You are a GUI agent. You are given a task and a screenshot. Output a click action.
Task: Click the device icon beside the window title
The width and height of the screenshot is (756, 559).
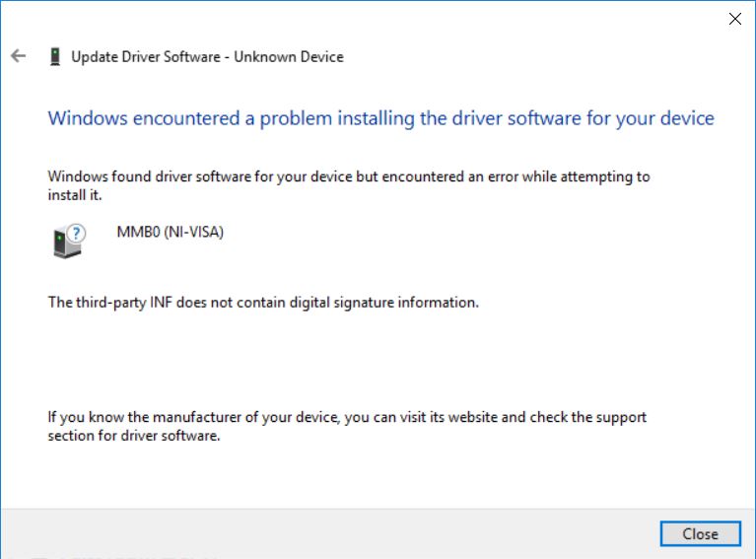(x=54, y=57)
